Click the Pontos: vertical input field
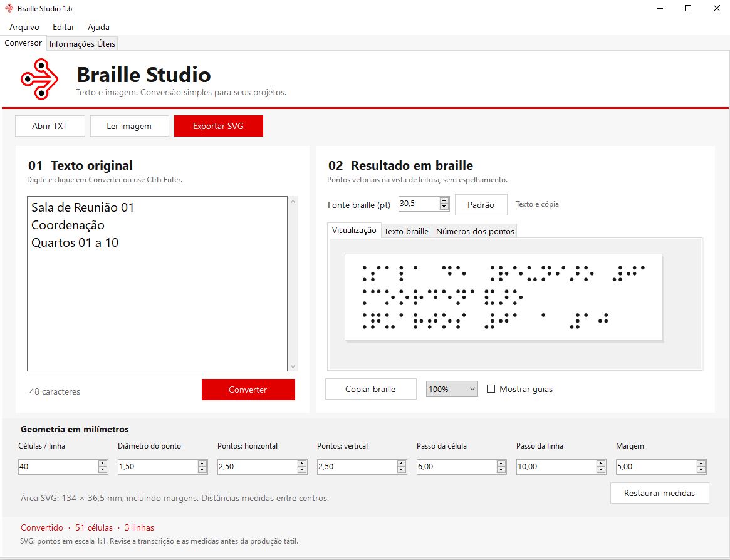The image size is (730, 560). (x=357, y=467)
